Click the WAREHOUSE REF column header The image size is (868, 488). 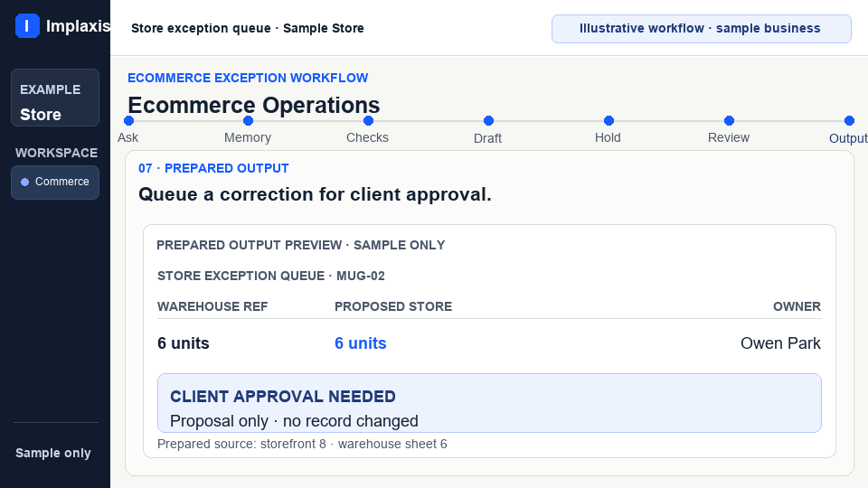point(212,306)
